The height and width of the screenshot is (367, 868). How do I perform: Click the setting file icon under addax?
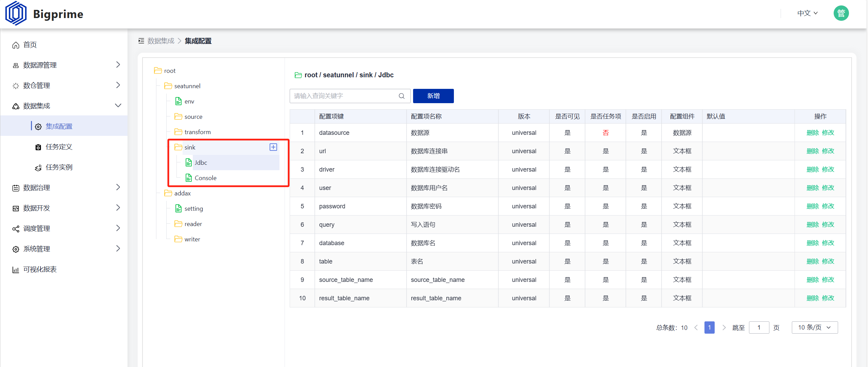pyautogui.click(x=178, y=208)
